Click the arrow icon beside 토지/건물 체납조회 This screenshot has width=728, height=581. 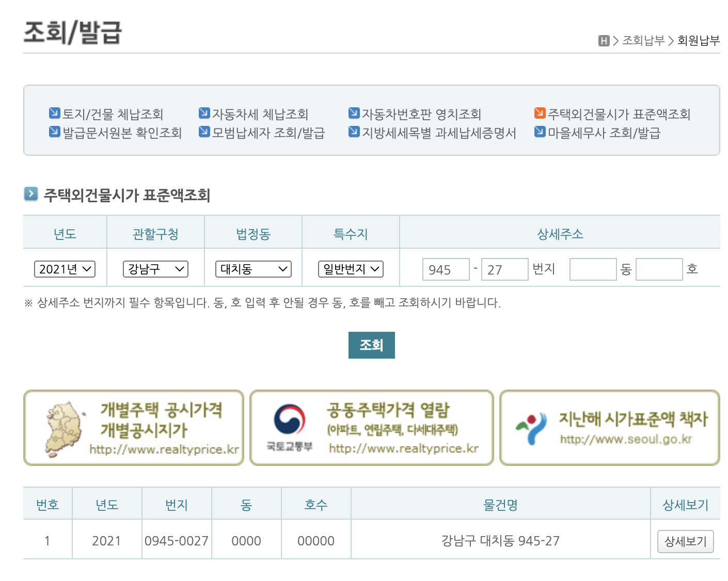tap(54, 112)
